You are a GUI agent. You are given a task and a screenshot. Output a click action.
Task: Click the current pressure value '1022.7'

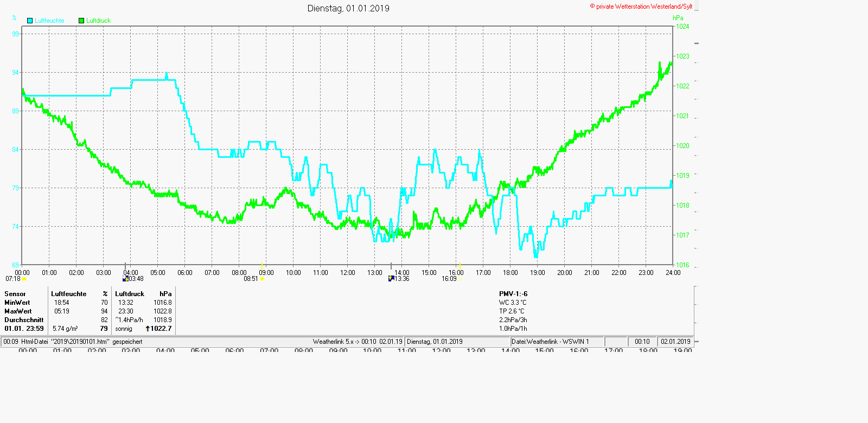point(161,329)
